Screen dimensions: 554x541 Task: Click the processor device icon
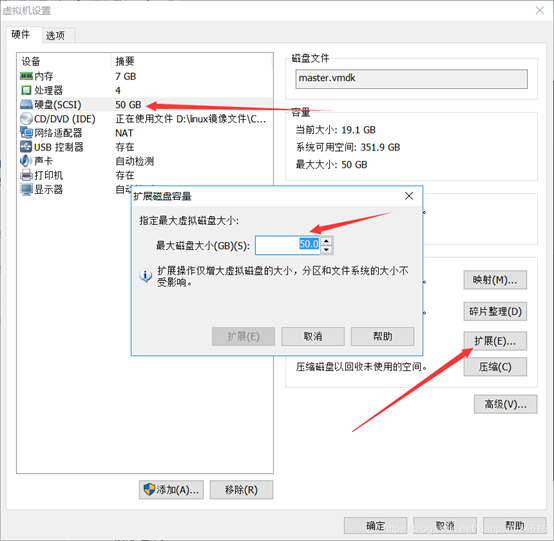coord(26,90)
